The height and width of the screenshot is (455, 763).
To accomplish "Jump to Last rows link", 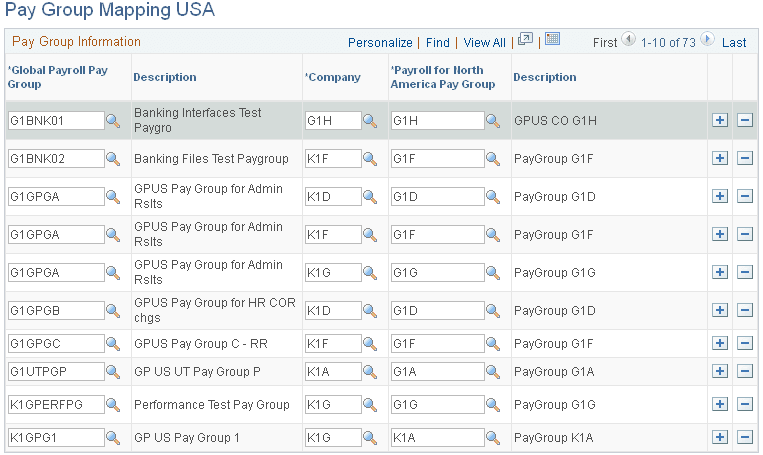I will (734, 43).
